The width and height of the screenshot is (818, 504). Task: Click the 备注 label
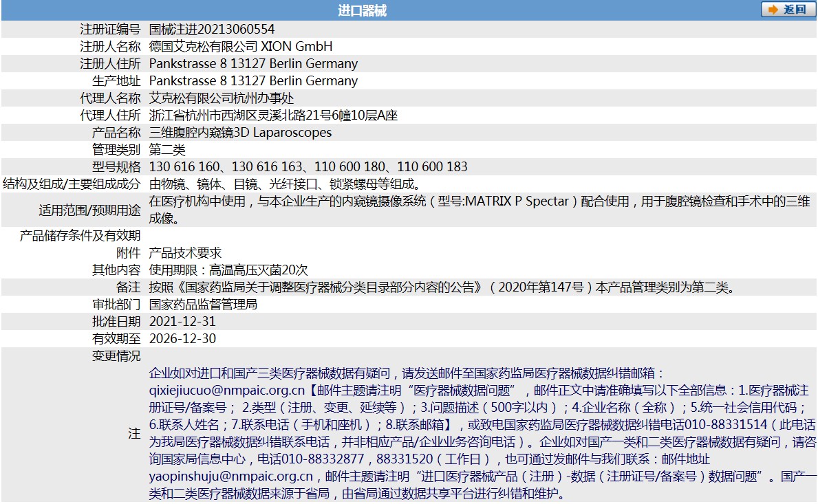point(129,287)
